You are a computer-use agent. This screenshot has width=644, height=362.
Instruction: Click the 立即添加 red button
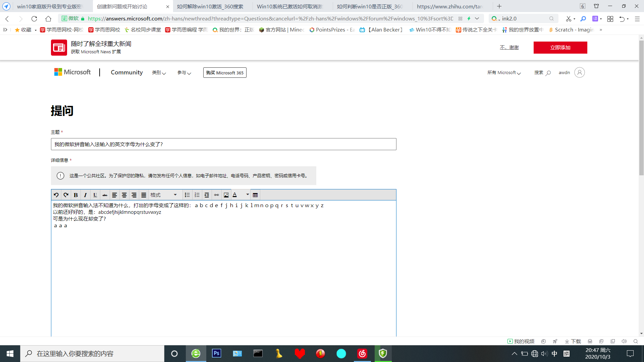pyautogui.click(x=560, y=48)
